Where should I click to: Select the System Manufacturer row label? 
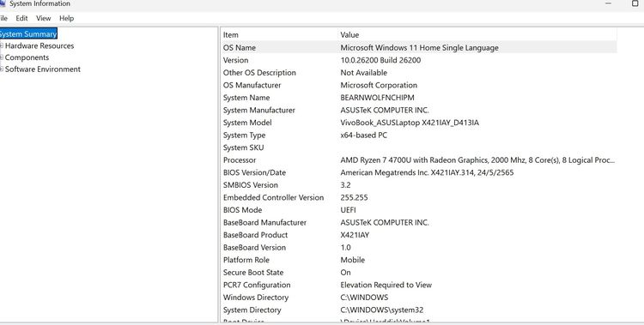pos(259,111)
